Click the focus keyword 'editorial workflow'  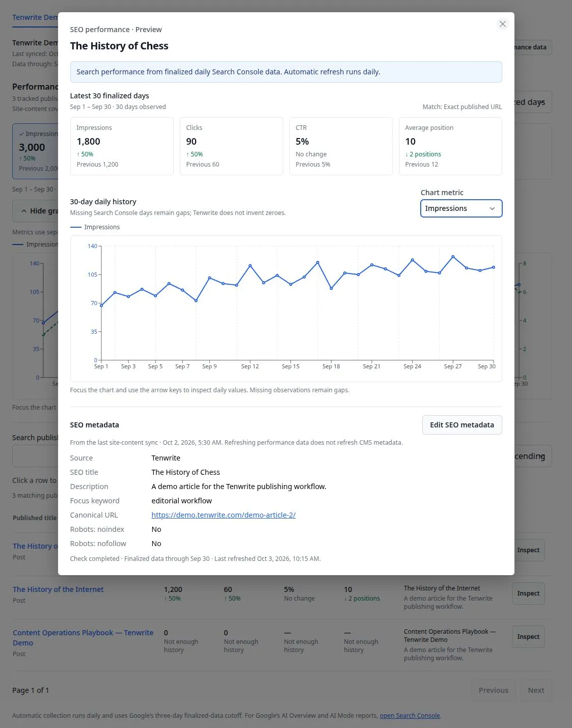[x=181, y=501]
